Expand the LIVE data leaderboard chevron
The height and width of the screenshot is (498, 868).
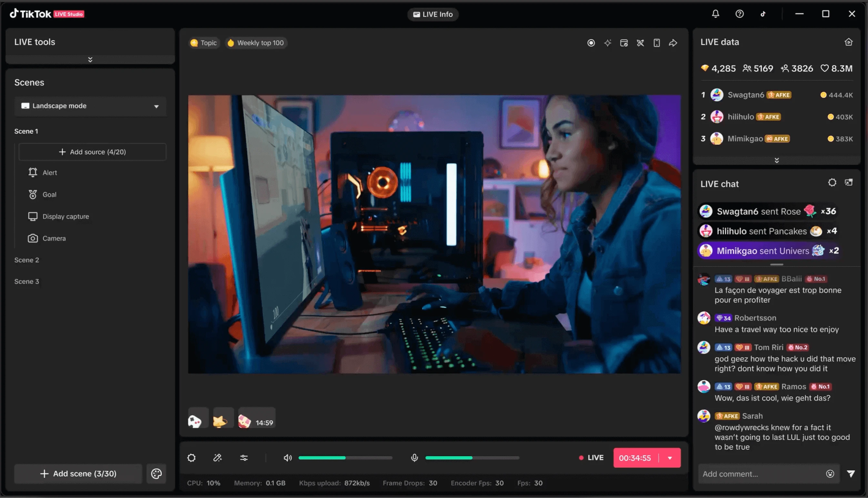777,160
